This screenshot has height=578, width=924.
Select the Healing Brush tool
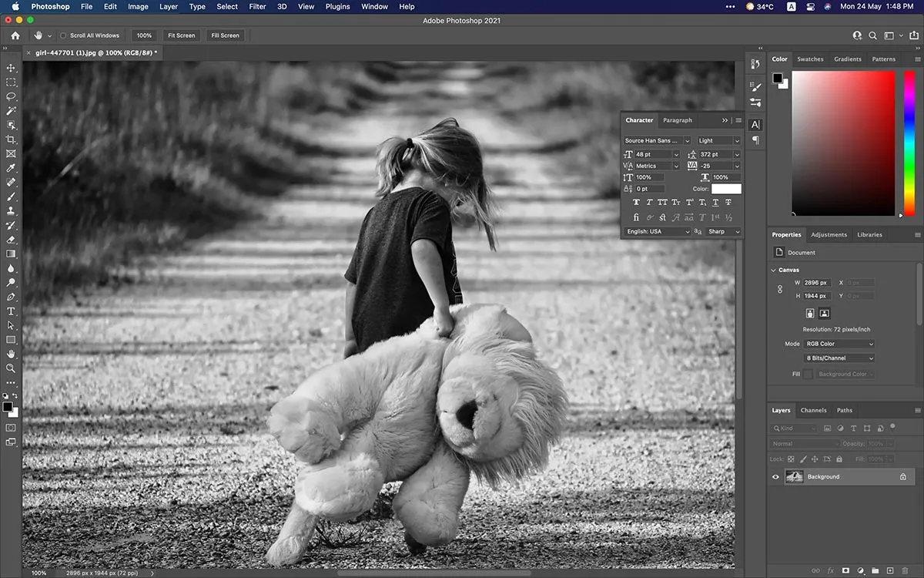click(x=11, y=183)
